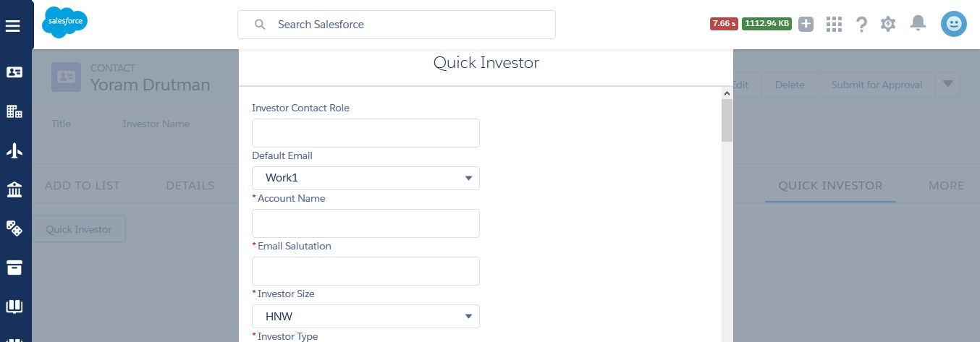The image size is (980, 342).
Task: View notifications bell
Action: [x=918, y=24]
